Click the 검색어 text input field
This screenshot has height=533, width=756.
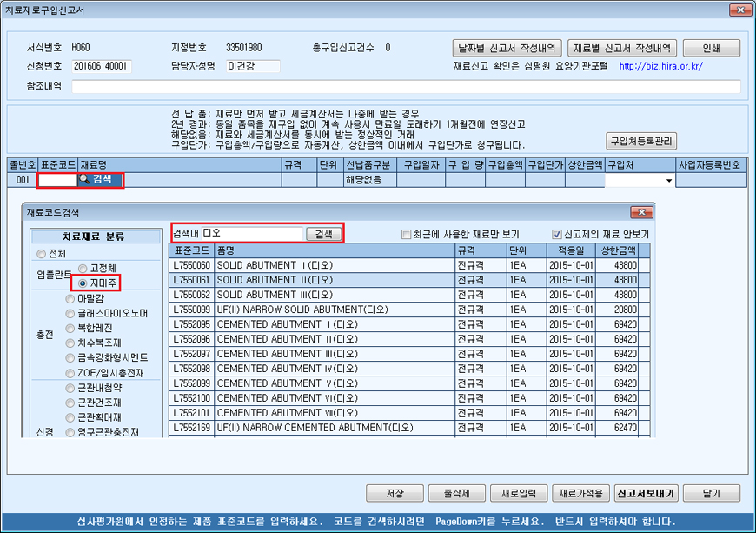(x=250, y=234)
